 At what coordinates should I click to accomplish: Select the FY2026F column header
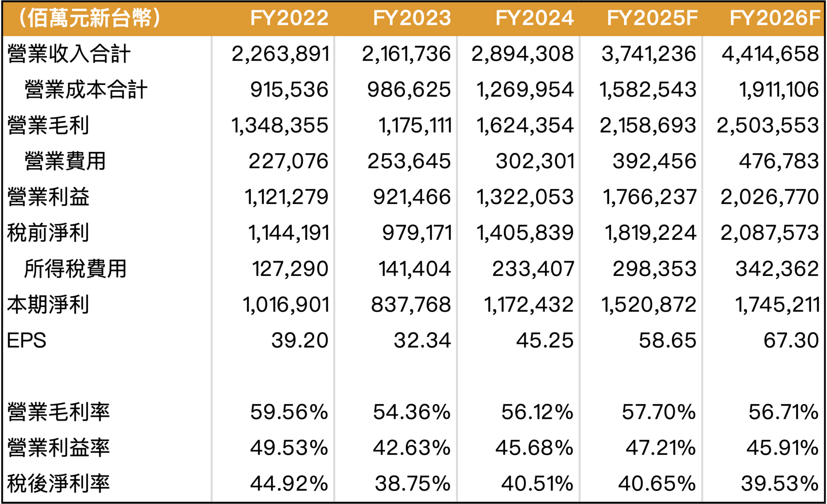[775, 18]
